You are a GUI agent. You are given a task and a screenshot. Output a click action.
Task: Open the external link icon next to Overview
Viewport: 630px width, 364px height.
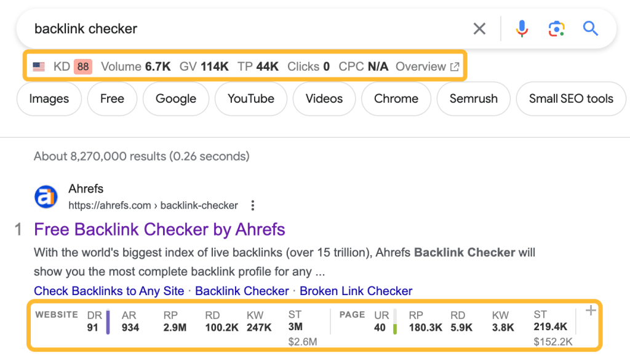pos(453,66)
